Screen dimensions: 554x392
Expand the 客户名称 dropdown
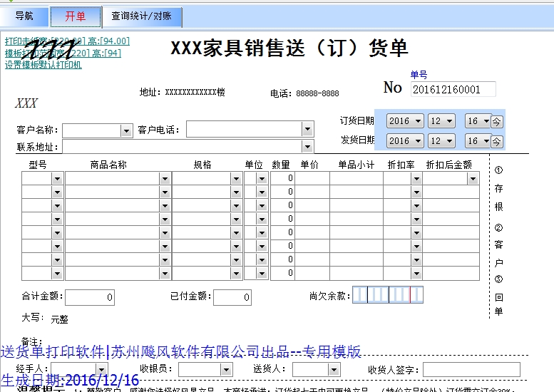coord(126,131)
